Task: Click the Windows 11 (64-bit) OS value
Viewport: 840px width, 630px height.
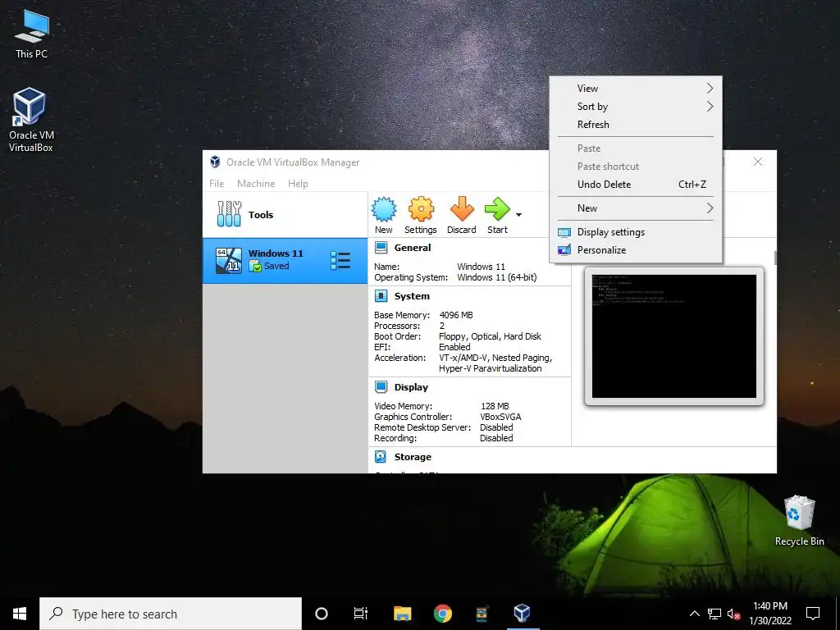Action: (496, 277)
